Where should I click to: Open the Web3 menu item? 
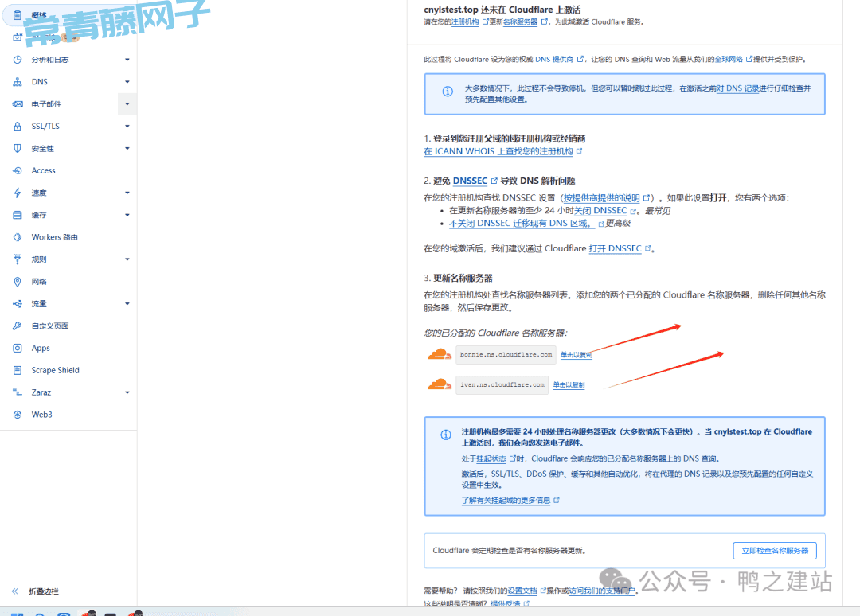pyautogui.click(x=41, y=415)
